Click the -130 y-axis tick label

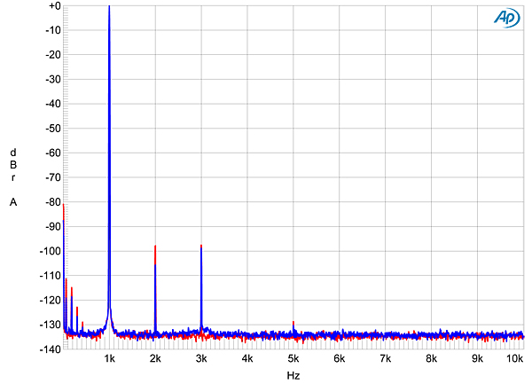pos(51,325)
